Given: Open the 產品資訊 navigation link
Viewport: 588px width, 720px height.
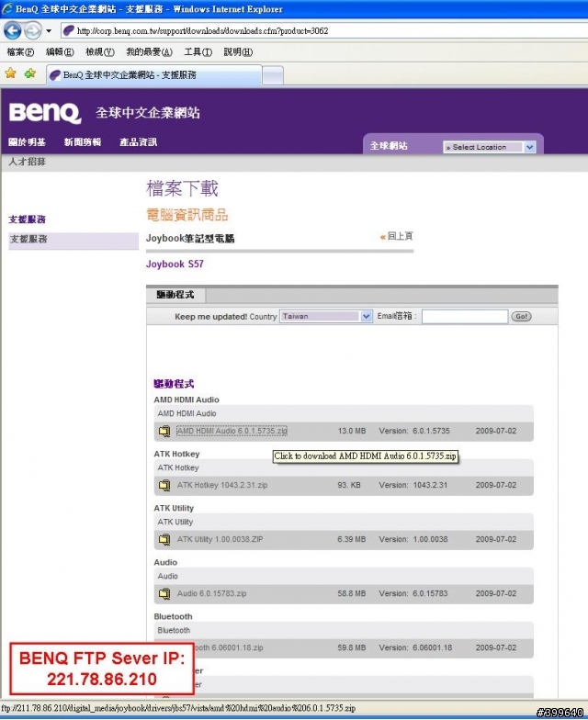Looking at the screenshot, I should pyautogui.click(x=138, y=141).
